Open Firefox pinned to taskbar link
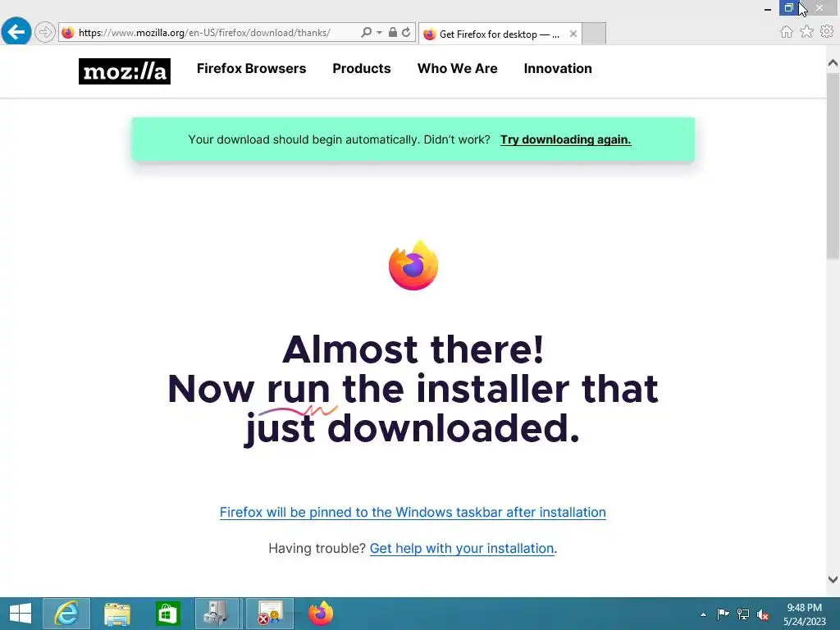The width and height of the screenshot is (840, 630). (413, 512)
